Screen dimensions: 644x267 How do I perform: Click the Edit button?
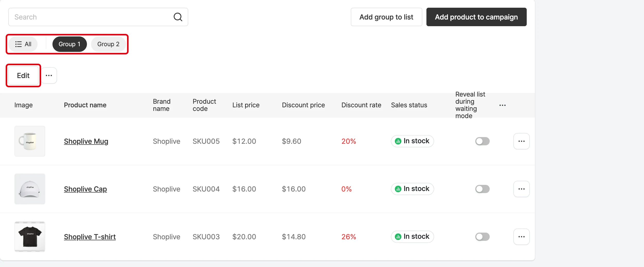(x=23, y=75)
